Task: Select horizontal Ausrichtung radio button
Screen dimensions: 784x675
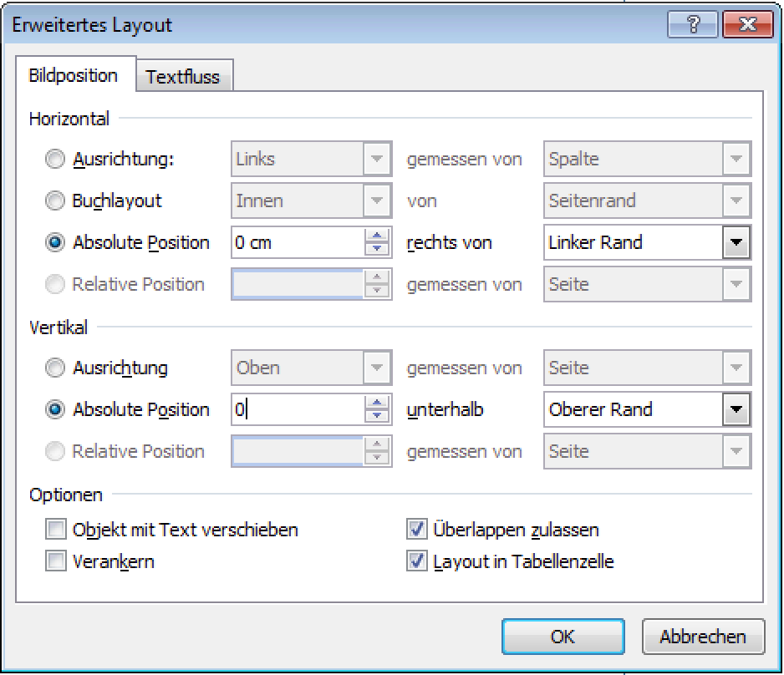Action: point(55,159)
